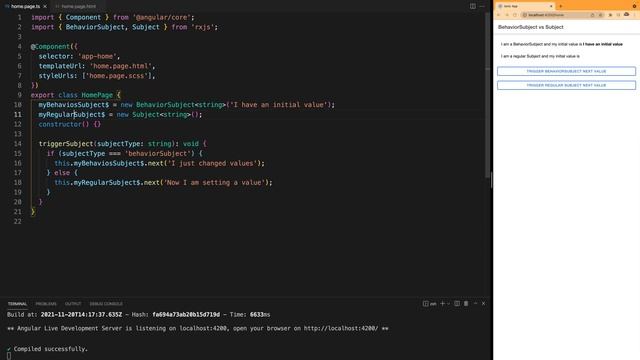Image resolution: width=640 pixels, height=360 pixels.
Task: Click the split editor icon
Action: (473, 6)
